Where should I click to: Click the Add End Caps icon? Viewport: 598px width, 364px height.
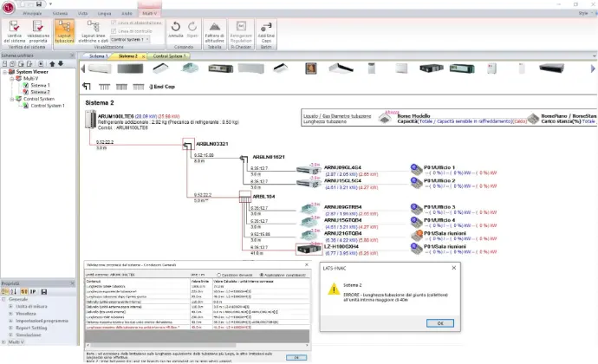point(268,29)
